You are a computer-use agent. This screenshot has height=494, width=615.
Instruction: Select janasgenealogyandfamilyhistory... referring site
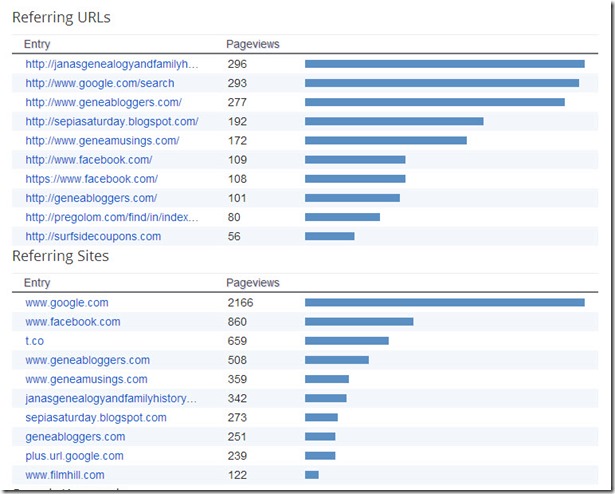tap(111, 399)
